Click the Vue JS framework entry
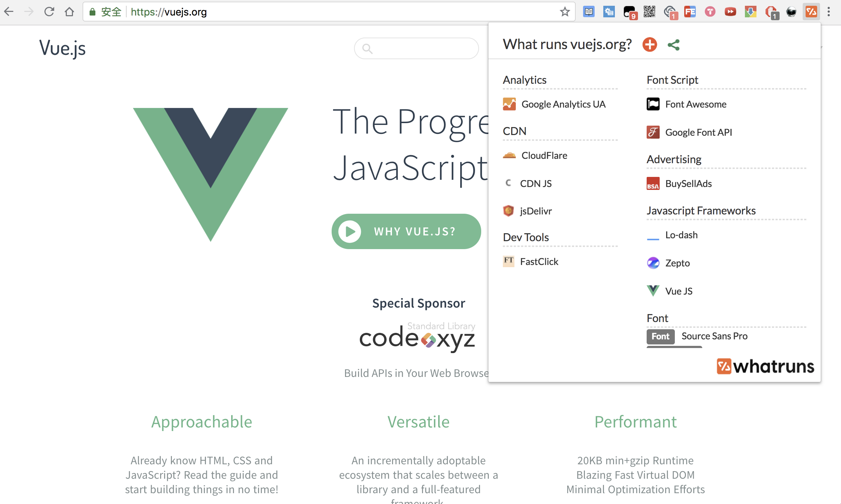Screen dimensions: 841x504 click(678, 291)
